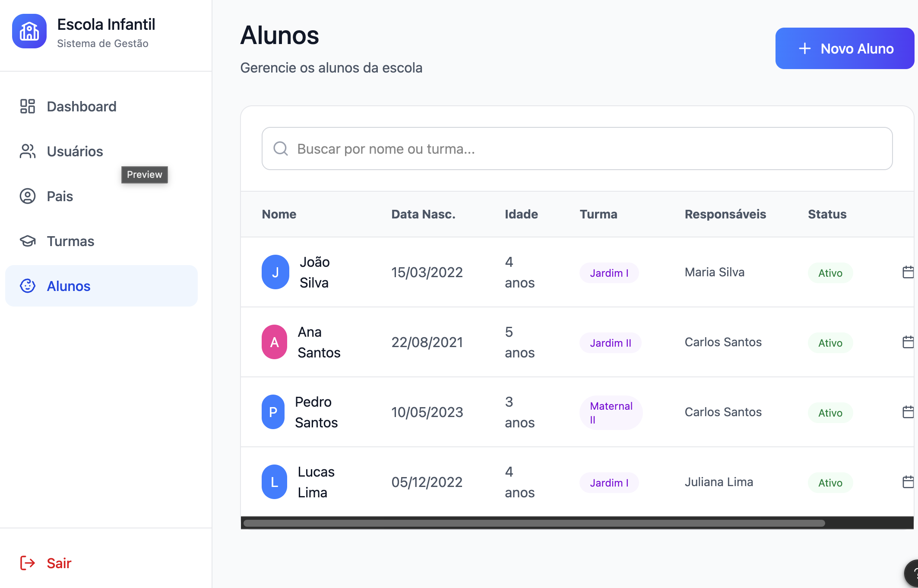Click birth date 10/05/2023
918x588 pixels.
pos(427,412)
